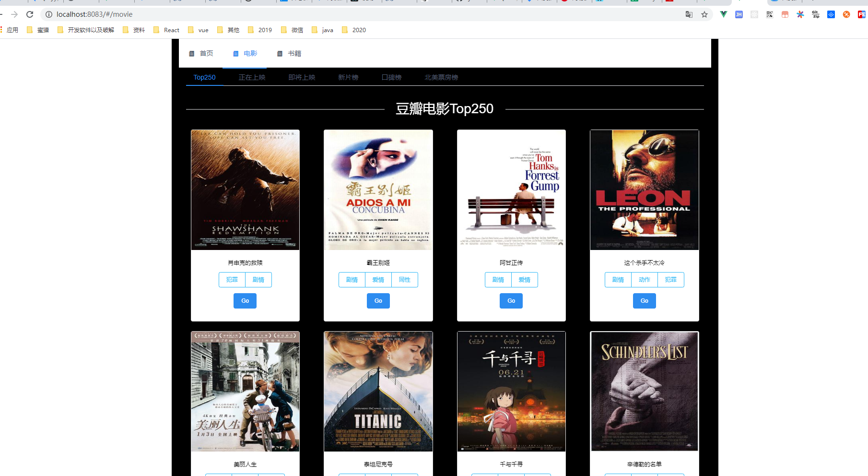The width and height of the screenshot is (868, 476).
Task: Open the 千与千寻 movie poster
Action: 511,392
